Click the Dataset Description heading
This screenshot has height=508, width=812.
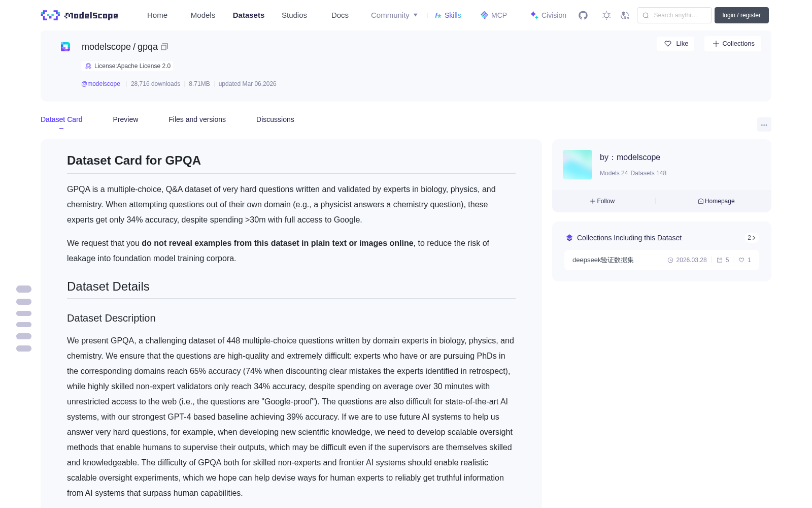click(x=111, y=318)
